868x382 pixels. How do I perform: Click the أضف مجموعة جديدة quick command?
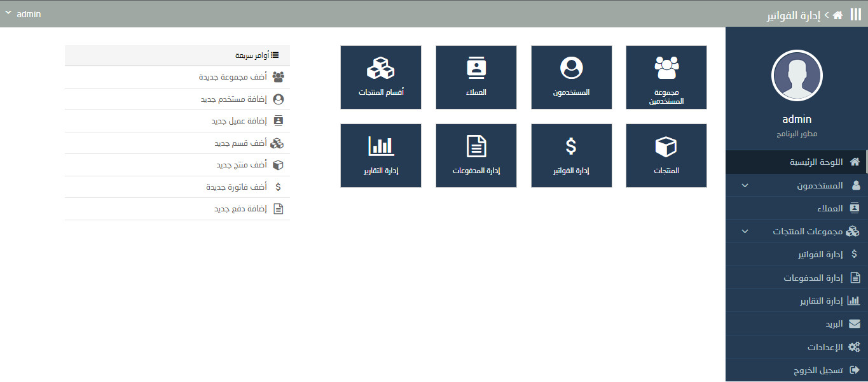pos(177,77)
